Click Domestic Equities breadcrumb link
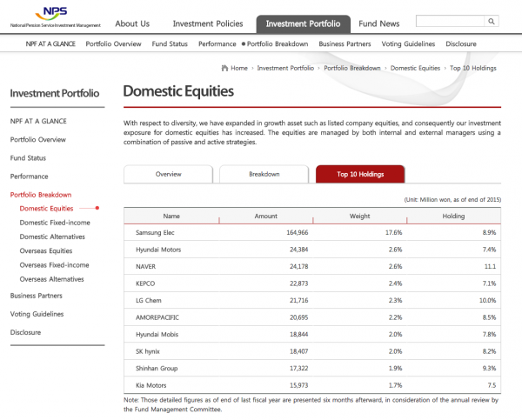 [415, 68]
